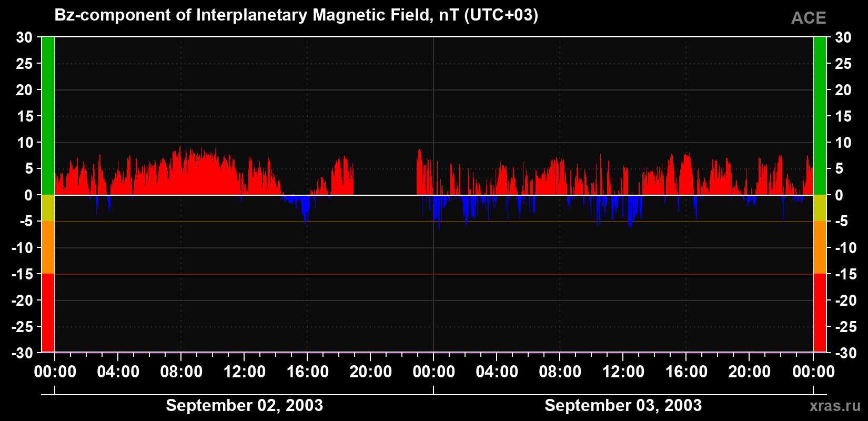Screen dimensions: 868x421
Task: Click the '5' value on the right axis
Action: click(839, 169)
